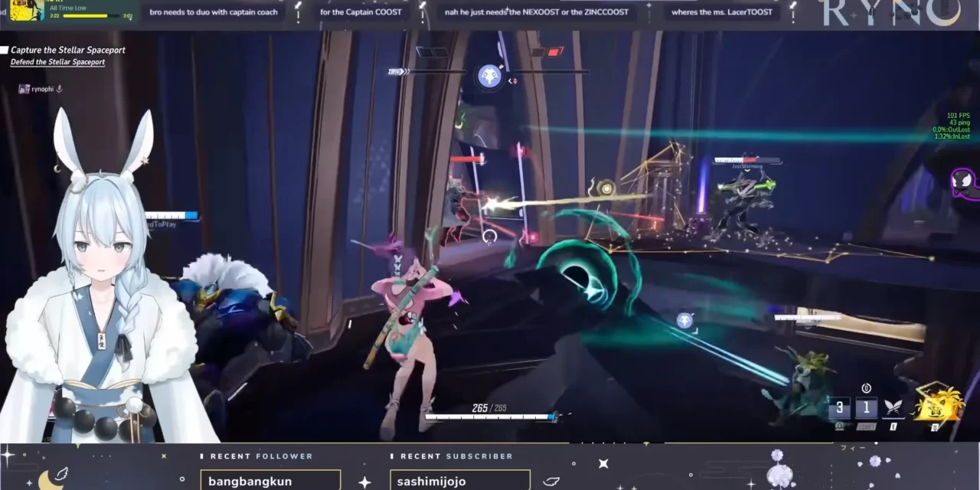980x490 pixels.
Task: Click the circular cooldown icon above ability slots
Action: [x=867, y=388]
